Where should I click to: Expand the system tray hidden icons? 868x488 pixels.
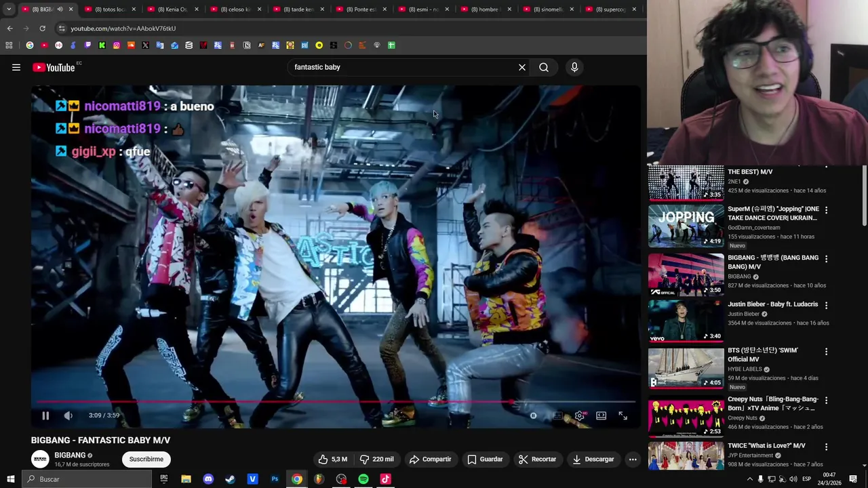pyautogui.click(x=749, y=479)
